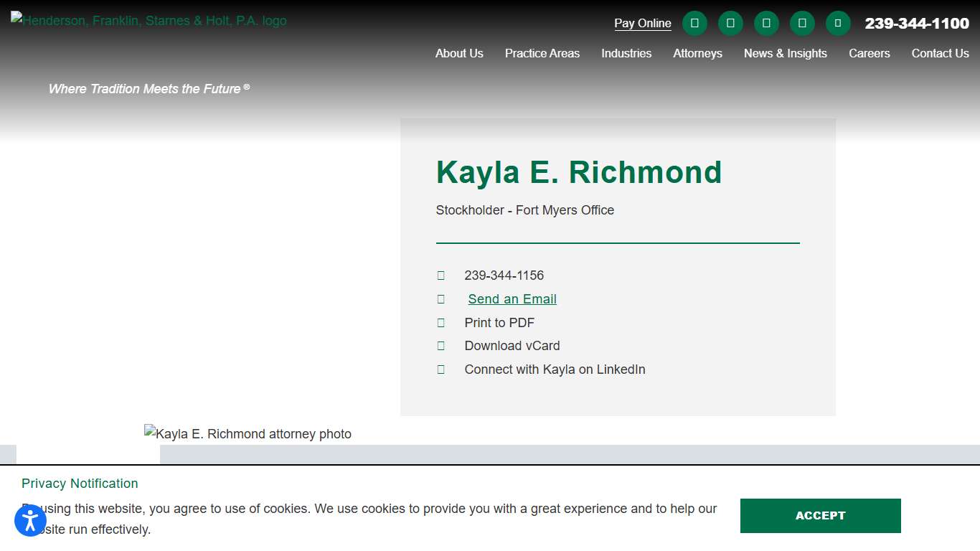Click the Send an Email link
The image size is (980, 551).
[512, 298]
